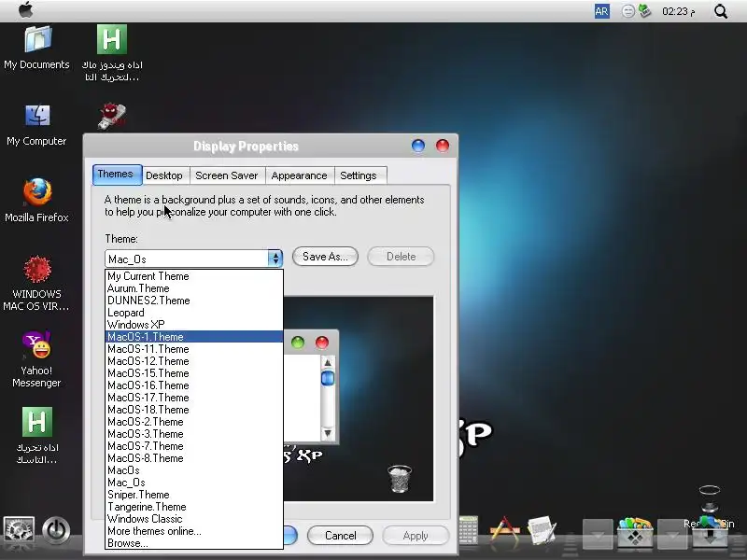747x560 pixels.
Task: Select the WINDOWS MAC OS VIR... desktop icon
Action: pyautogui.click(x=37, y=284)
